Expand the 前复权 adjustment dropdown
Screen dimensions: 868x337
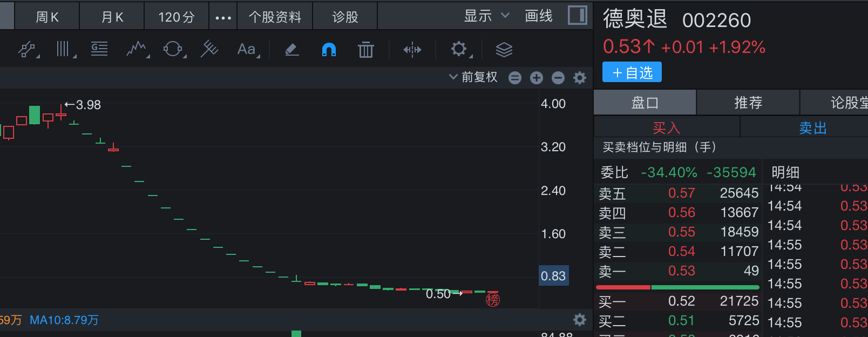[473, 77]
